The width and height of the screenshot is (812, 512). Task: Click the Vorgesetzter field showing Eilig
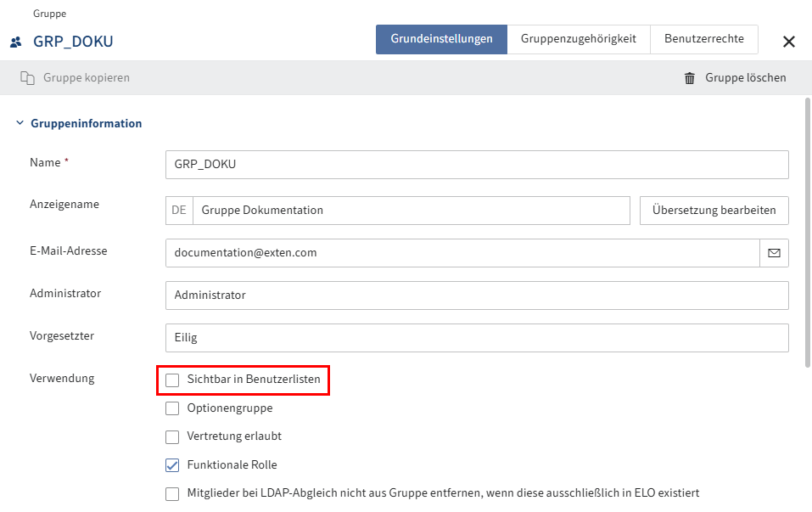pos(475,337)
